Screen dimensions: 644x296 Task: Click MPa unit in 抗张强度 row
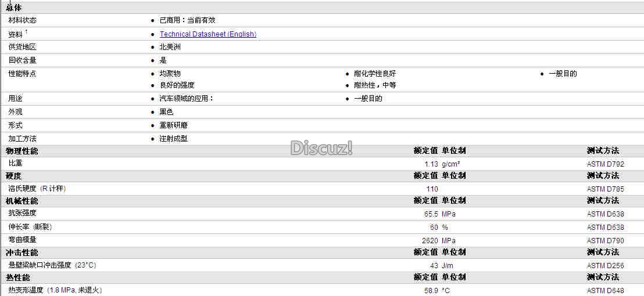click(449, 214)
